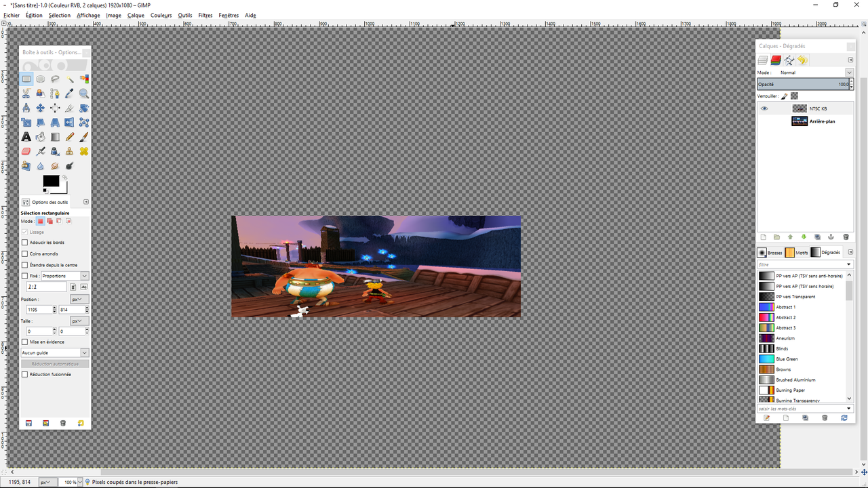Delete the selected layer with the trash icon

(x=846, y=237)
